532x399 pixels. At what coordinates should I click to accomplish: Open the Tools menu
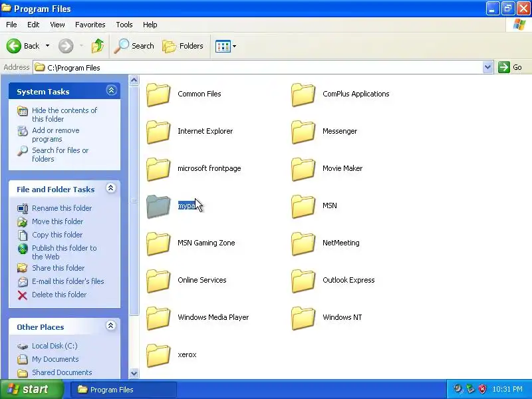click(124, 25)
